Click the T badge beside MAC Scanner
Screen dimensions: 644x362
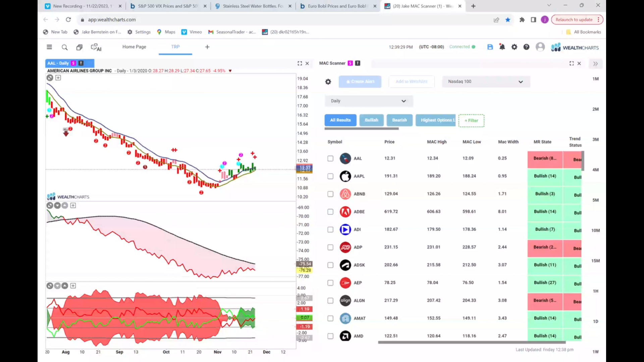click(358, 63)
